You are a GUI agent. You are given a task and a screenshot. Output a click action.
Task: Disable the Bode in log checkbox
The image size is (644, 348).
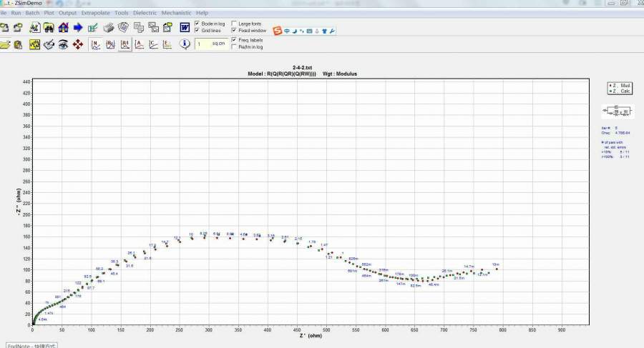pos(198,24)
